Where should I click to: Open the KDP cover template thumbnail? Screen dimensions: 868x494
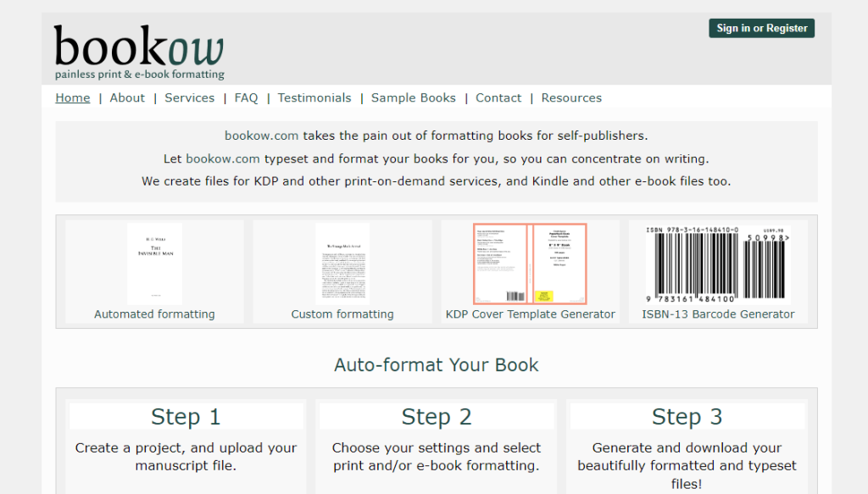(x=530, y=264)
